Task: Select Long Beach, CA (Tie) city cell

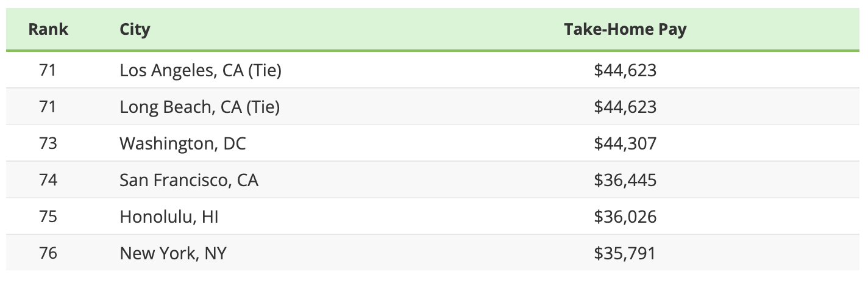Action: click(199, 107)
